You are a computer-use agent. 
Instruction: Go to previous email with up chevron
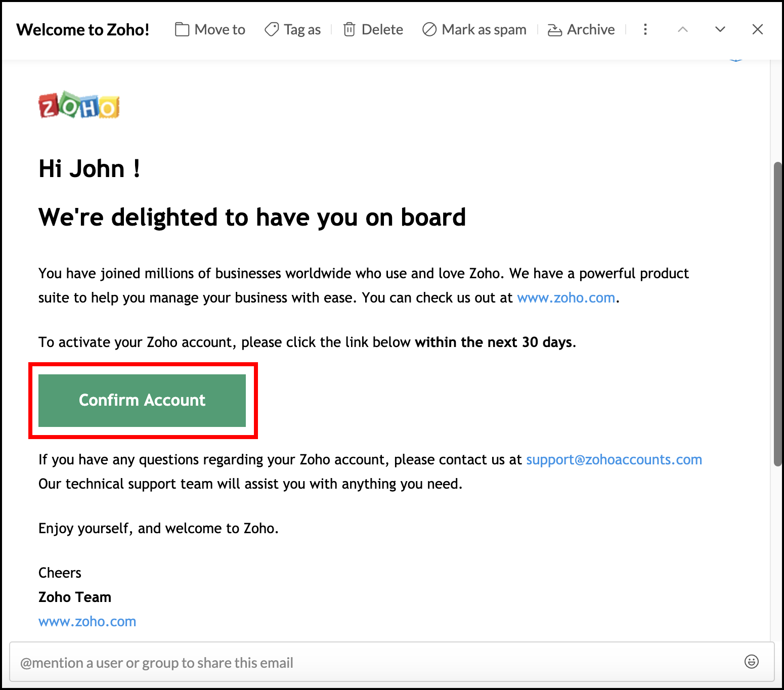[x=683, y=30]
